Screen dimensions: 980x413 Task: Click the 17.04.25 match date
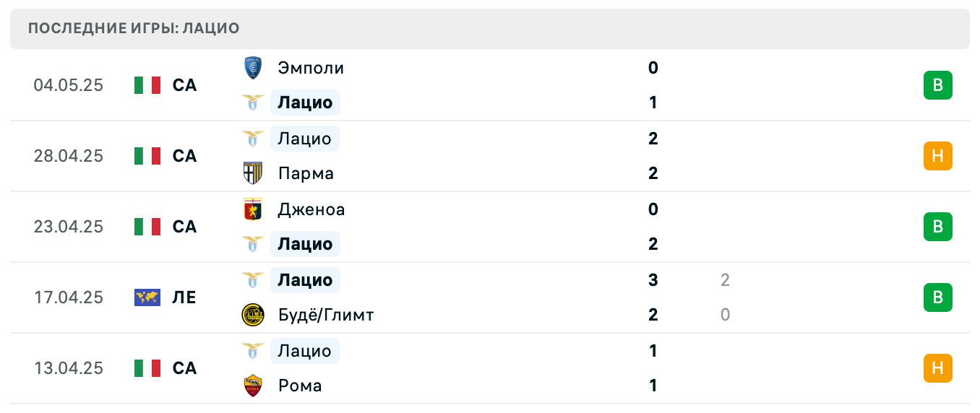69,297
